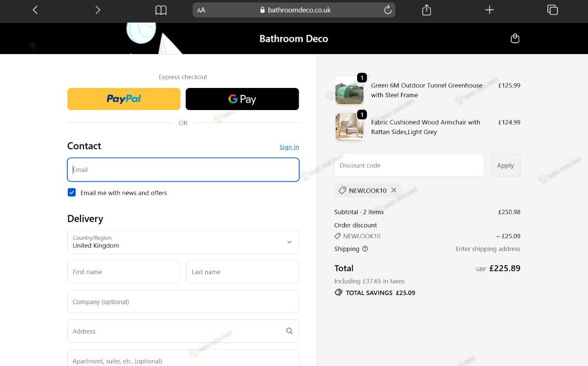Remove the NEWLOOK10 discount code tag
This screenshot has width=588, height=366.
394,190
